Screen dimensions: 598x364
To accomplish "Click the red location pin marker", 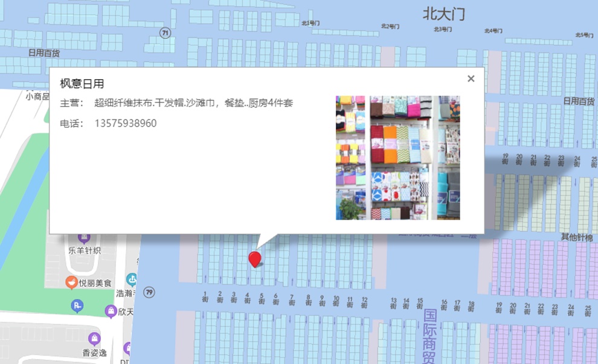I will 255,259.
